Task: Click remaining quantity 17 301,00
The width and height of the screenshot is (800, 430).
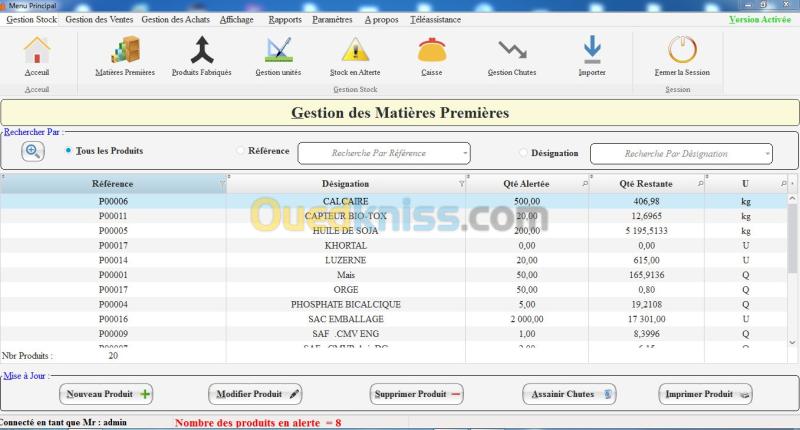Action: point(646,319)
